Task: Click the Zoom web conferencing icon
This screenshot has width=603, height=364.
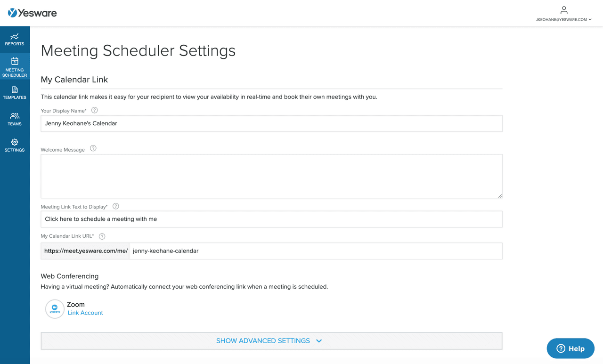Action: (54, 309)
